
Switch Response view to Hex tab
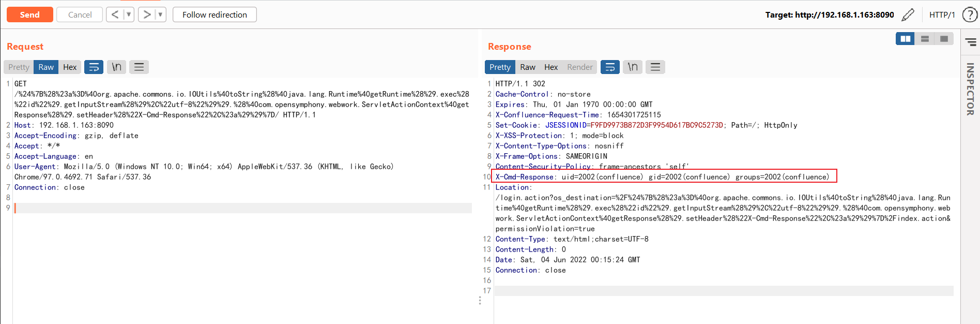click(551, 67)
